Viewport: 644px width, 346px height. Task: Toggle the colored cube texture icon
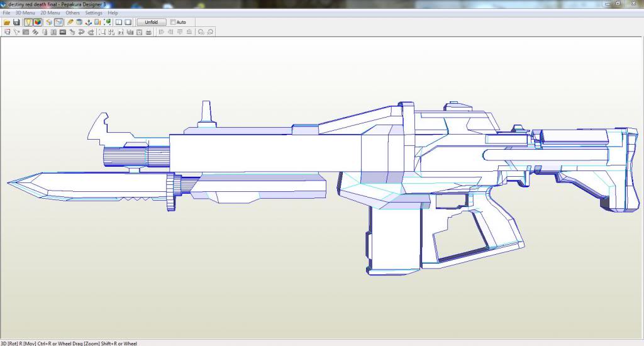(x=37, y=22)
